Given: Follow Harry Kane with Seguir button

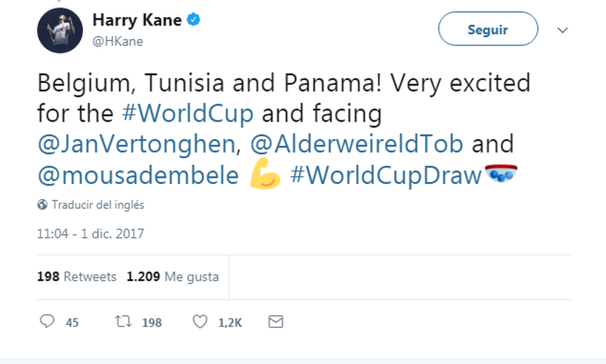Looking at the screenshot, I should click(x=488, y=29).
